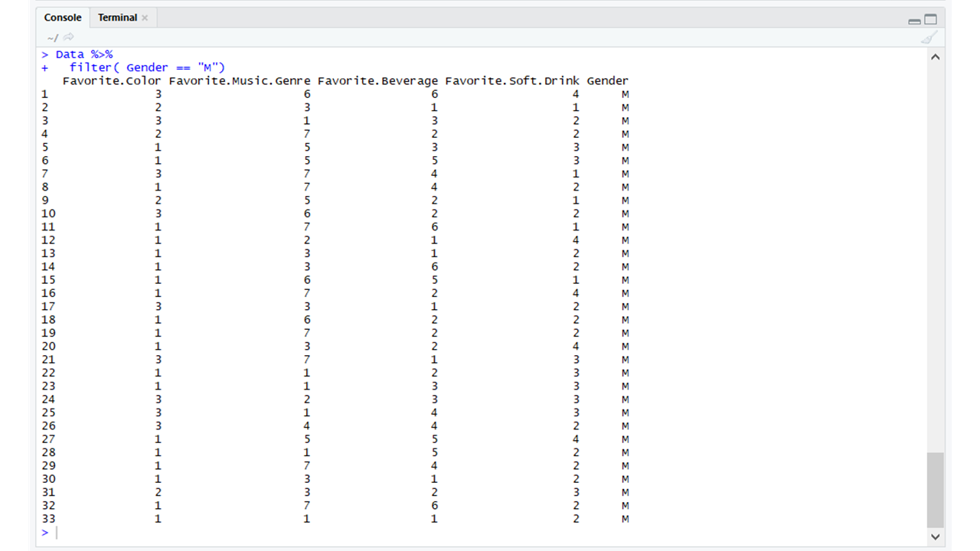Viewport: 980px width, 551px height.
Task: Click the view current working directory arrow icon
Action: point(69,37)
